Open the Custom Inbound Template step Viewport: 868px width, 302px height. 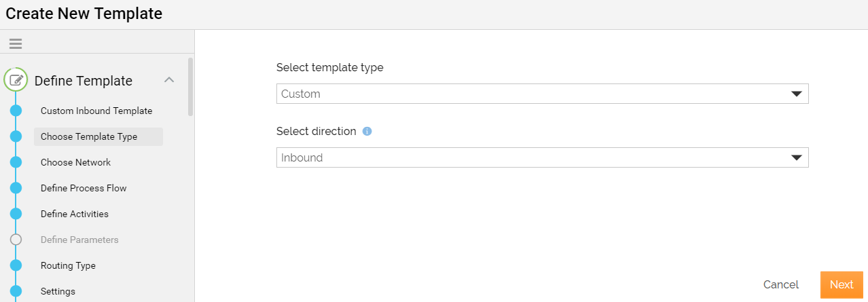(x=96, y=111)
